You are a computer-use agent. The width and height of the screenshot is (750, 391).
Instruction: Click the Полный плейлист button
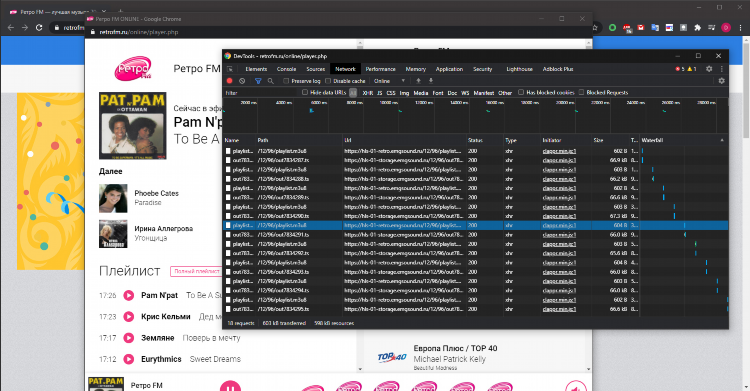click(x=197, y=271)
